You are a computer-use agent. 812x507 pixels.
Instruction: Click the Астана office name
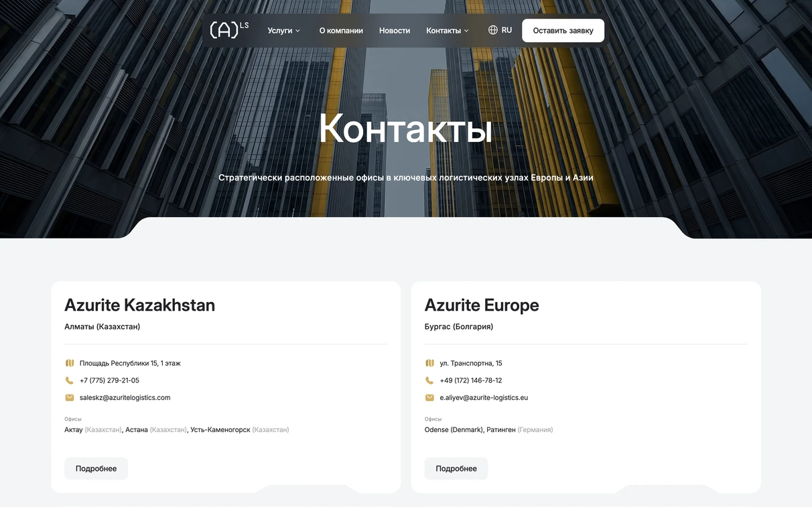coord(137,430)
